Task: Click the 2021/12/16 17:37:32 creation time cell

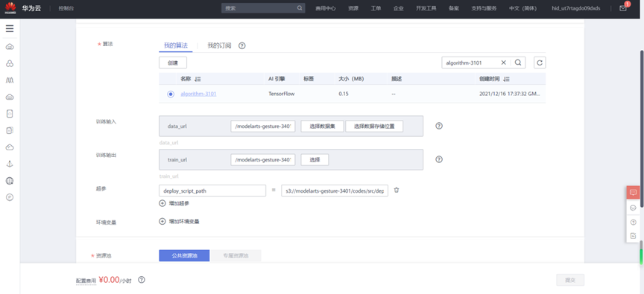Action: point(510,94)
